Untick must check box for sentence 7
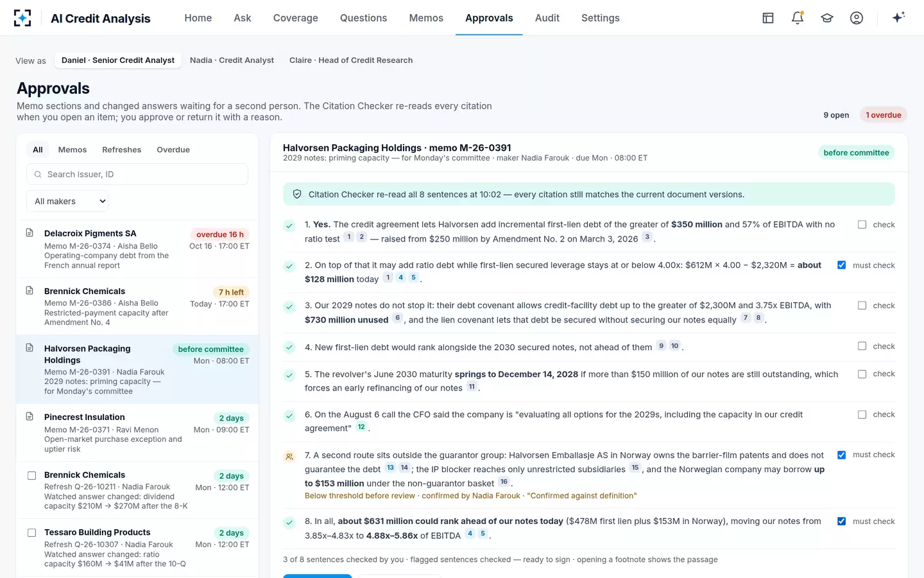924x578 pixels. coord(841,455)
